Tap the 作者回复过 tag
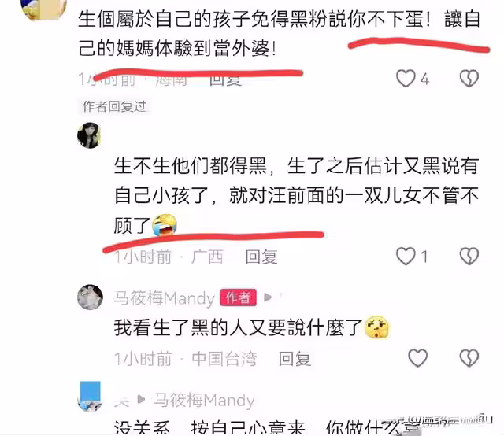 pyautogui.click(x=114, y=106)
